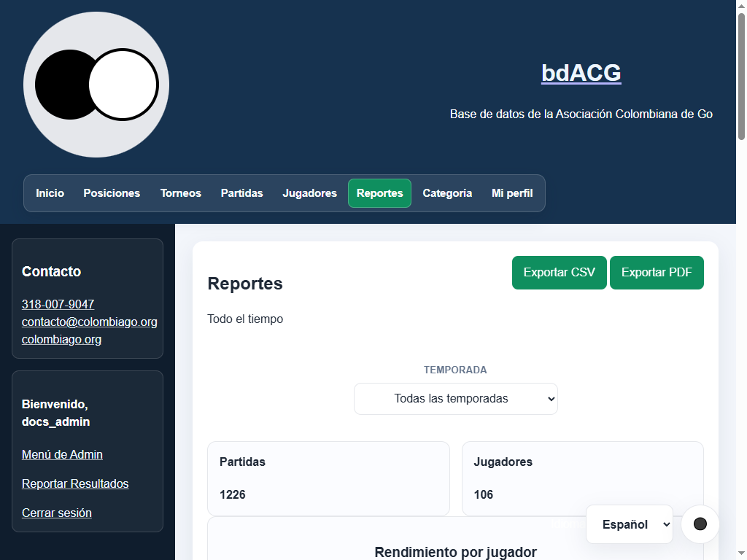Visit the colombiago.org website link

click(61, 340)
